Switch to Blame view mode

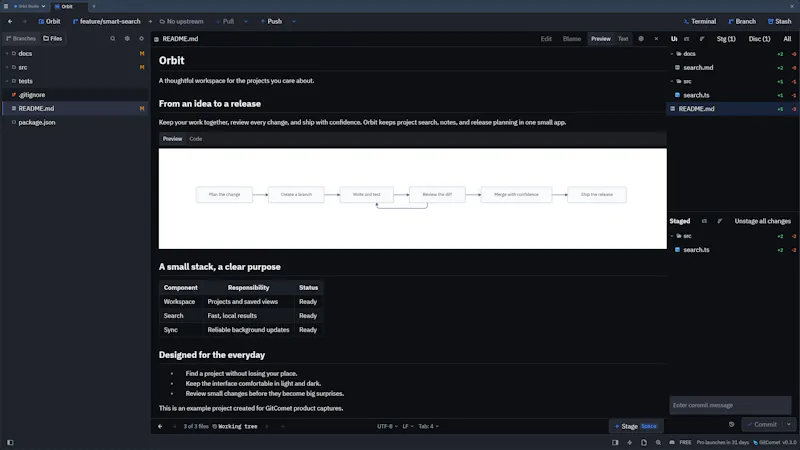coord(572,39)
